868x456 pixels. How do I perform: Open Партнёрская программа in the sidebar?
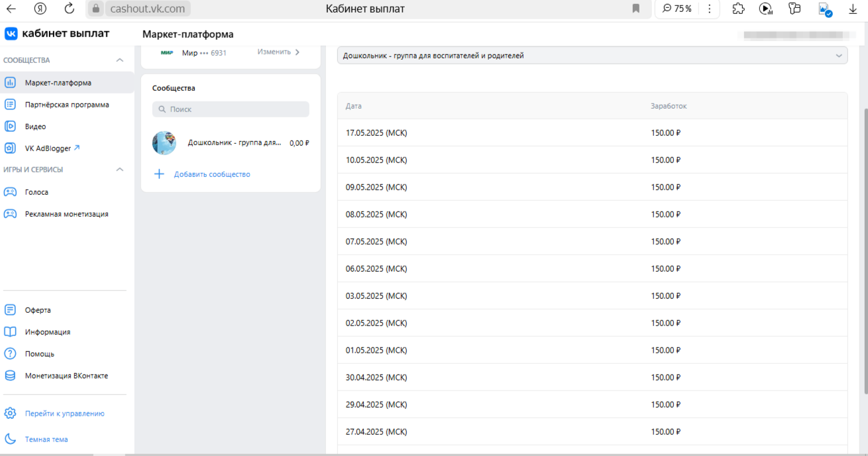(x=67, y=105)
